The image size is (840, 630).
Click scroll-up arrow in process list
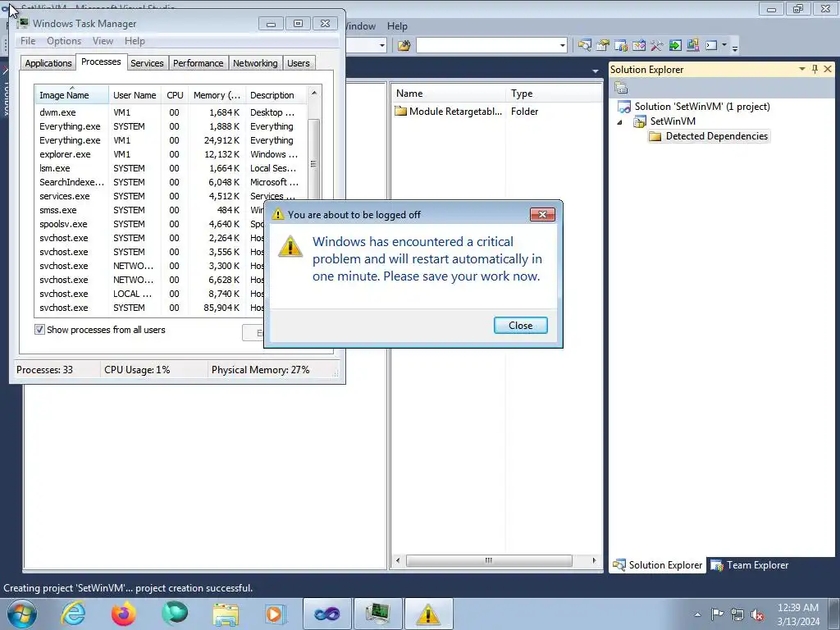314,93
